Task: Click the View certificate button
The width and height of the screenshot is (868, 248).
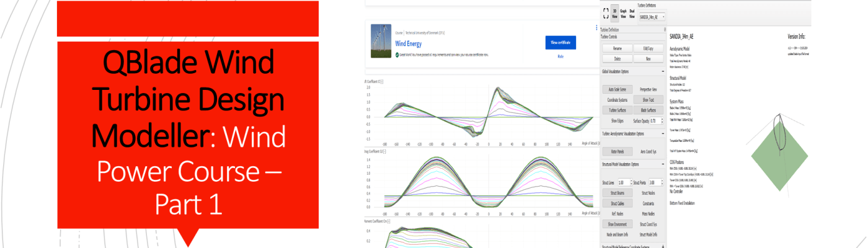Action: pos(560,42)
